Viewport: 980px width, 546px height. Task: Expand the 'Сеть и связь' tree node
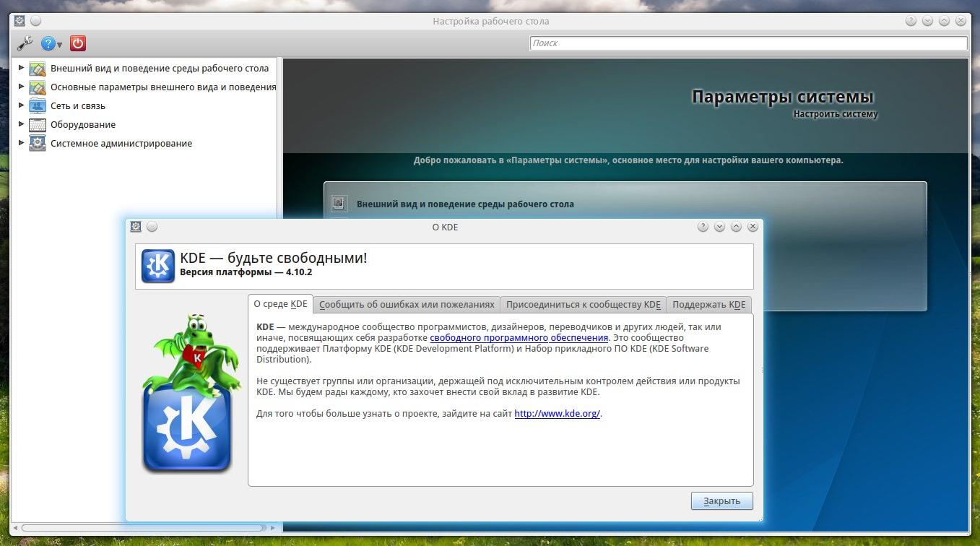click(22, 105)
